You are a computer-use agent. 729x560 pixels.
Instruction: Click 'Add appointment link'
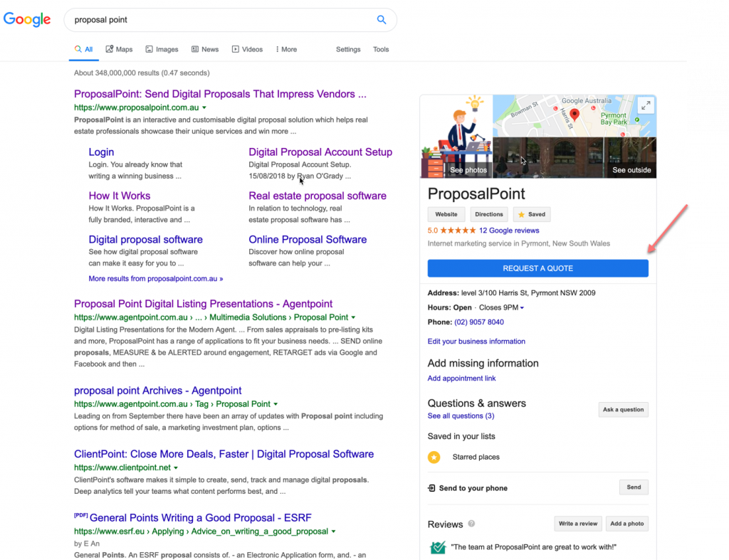[461, 379]
